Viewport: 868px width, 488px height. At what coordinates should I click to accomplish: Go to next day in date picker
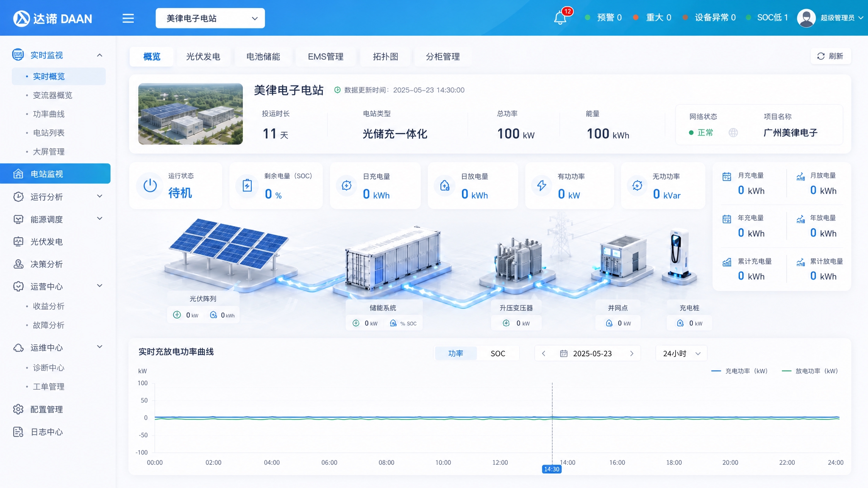[x=632, y=353]
